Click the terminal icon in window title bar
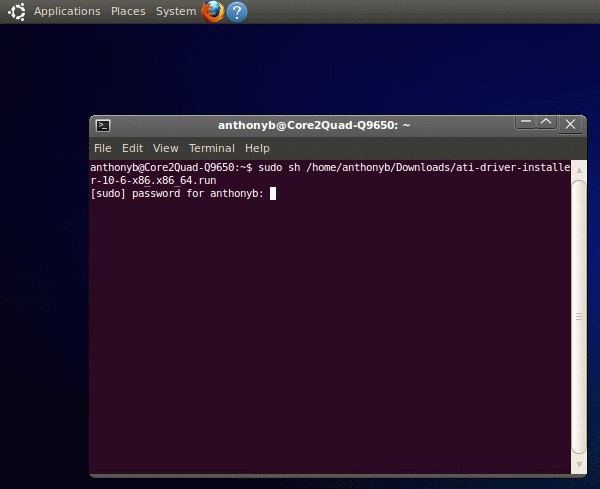The width and height of the screenshot is (600, 489). (x=103, y=126)
